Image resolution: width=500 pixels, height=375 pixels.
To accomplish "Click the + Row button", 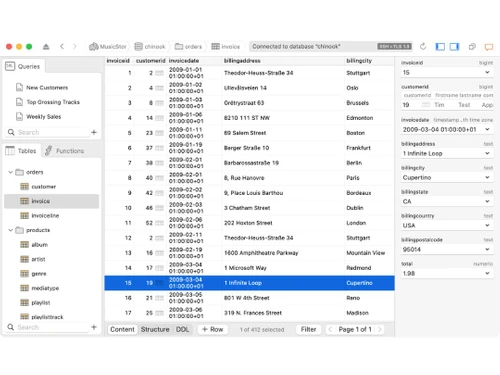I will [x=212, y=329].
